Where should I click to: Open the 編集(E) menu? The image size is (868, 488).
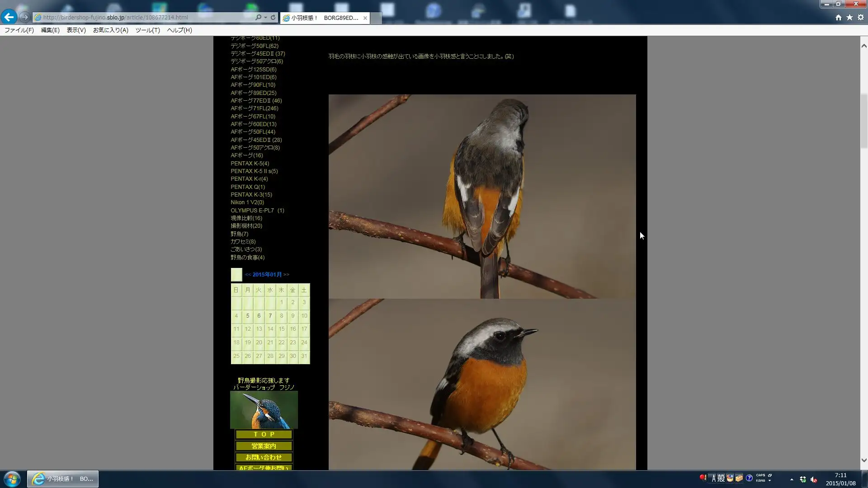[50, 30]
